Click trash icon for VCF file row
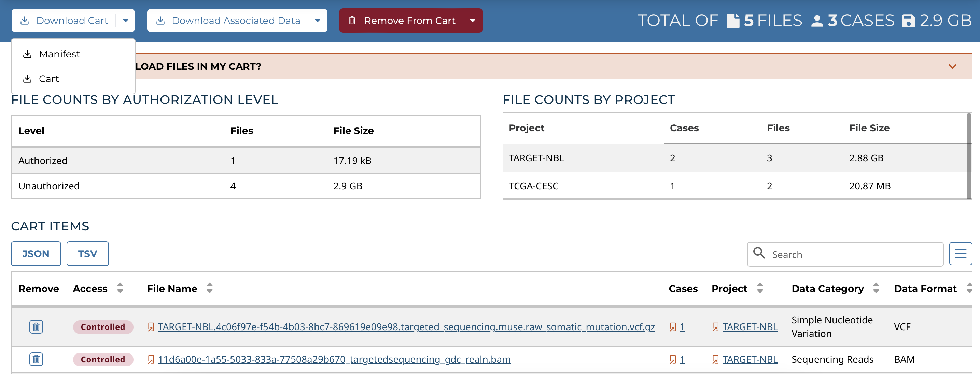Image resolution: width=980 pixels, height=374 pixels. 36,327
